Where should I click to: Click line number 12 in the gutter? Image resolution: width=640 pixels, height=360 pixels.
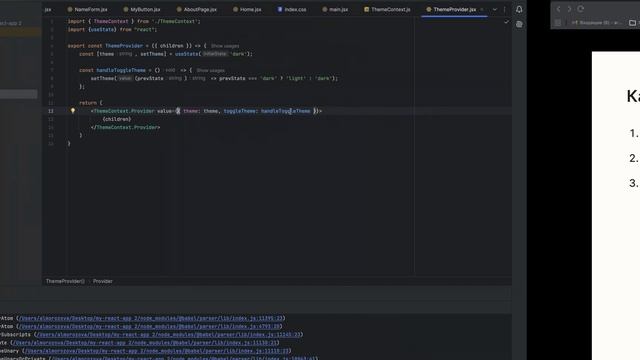click(x=51, y=111)
